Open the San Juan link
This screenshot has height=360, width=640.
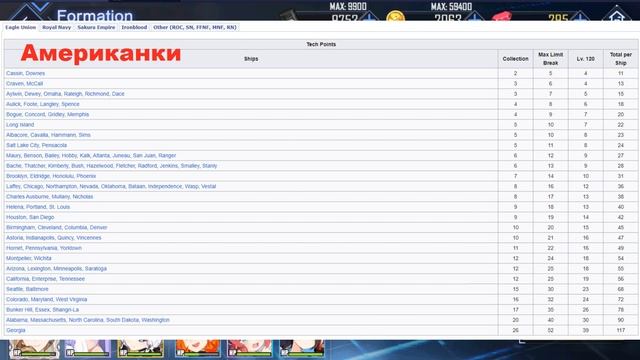tap(143, 156)
